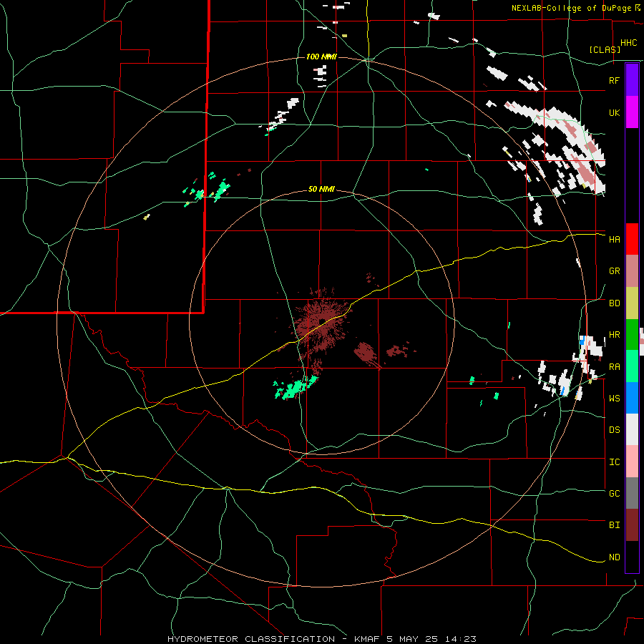The image size is (644, 644).
Task: Click the GR dusty pink legend swatch
Action: point(632,271)
